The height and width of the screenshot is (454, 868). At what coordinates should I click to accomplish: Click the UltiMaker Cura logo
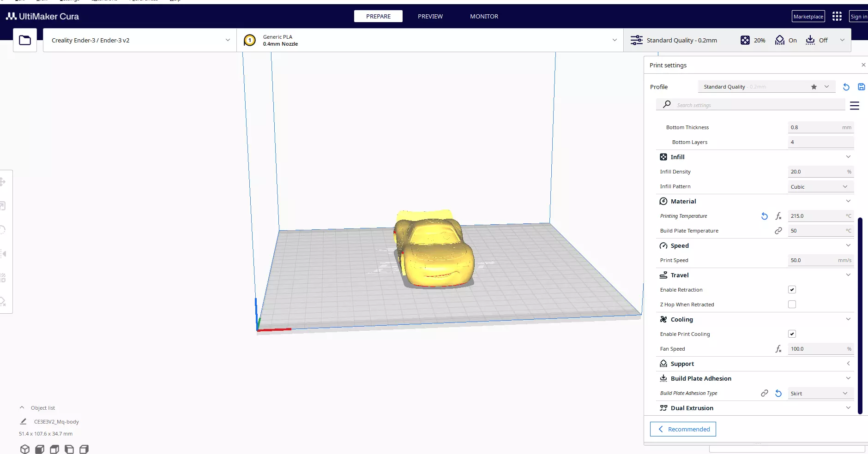coord(42,16)
